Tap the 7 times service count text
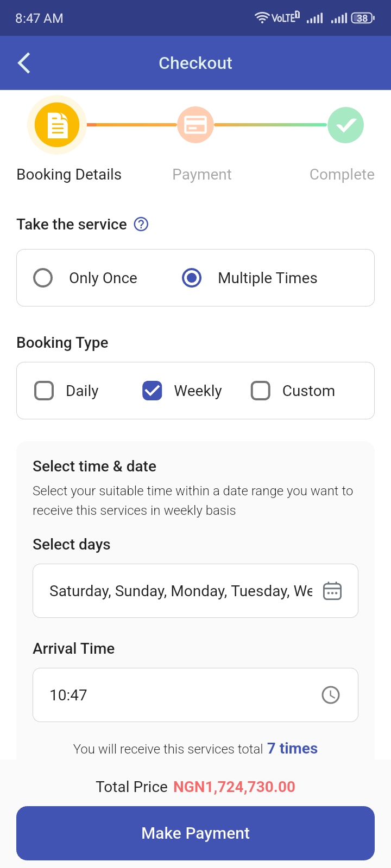Screen dimensions: 391x868 pyautogui.click(x=292, y=749)
